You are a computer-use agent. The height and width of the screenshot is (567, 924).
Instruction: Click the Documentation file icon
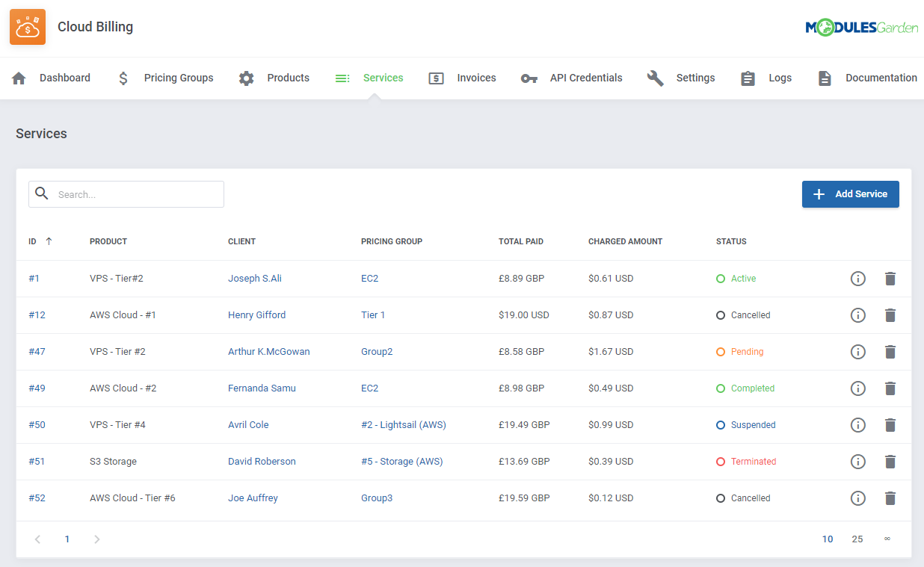click(x=825, y=78)
